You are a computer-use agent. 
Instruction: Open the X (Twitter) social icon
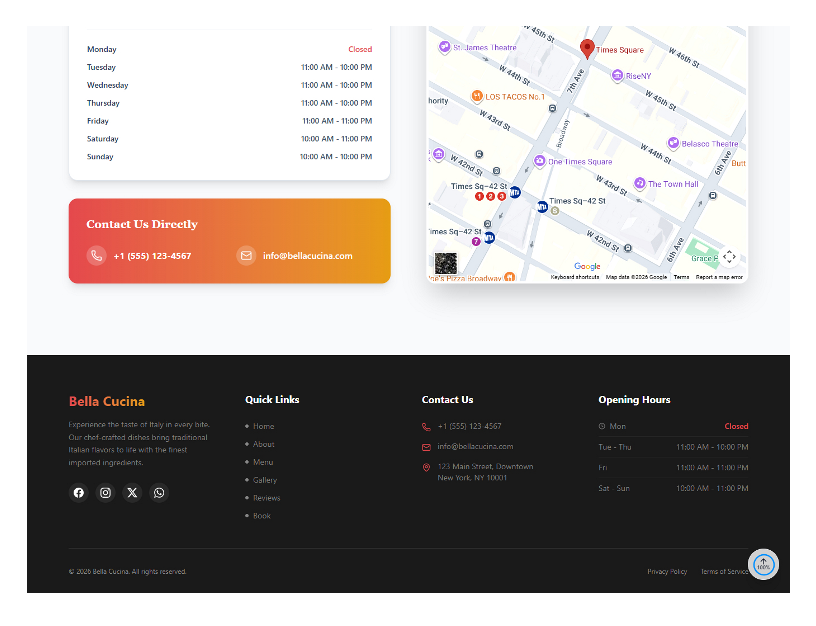[x=132, y=492]
